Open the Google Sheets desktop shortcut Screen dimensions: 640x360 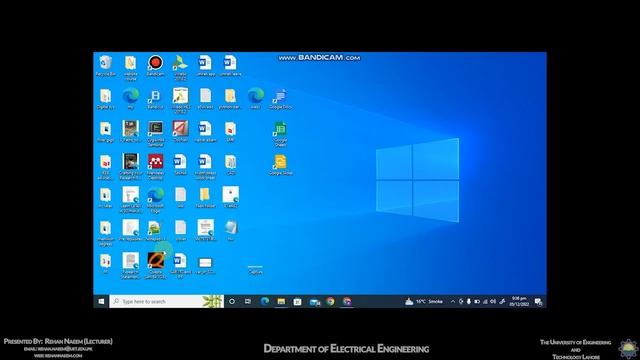[280, 134]
